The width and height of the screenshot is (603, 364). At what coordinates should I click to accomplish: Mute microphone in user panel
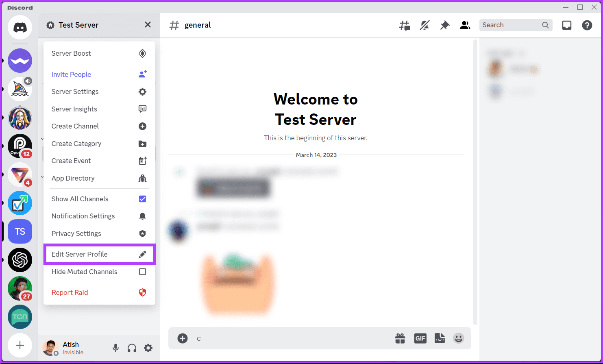tap(116, 348)
